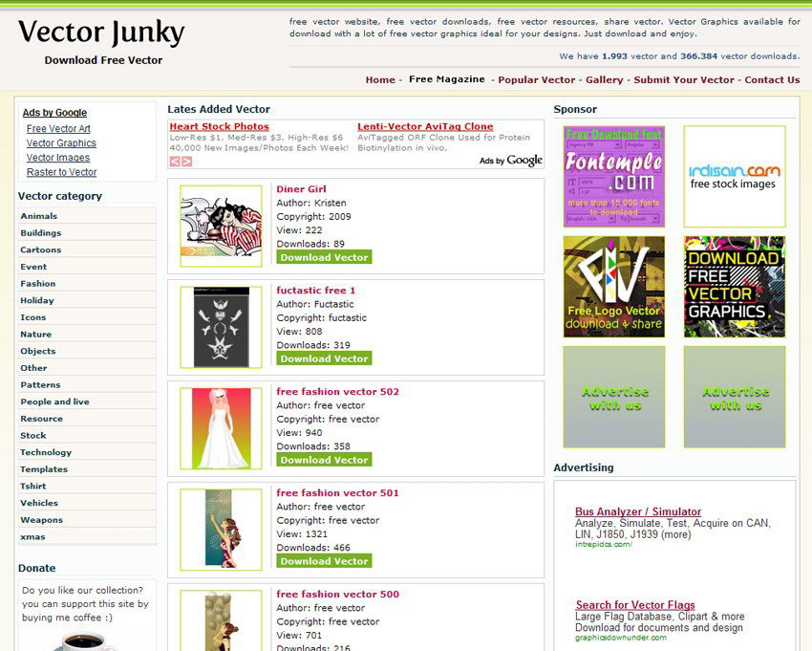Click the next ad arrow icon
This screenshot has height=651, width=812.
[187, 162]
